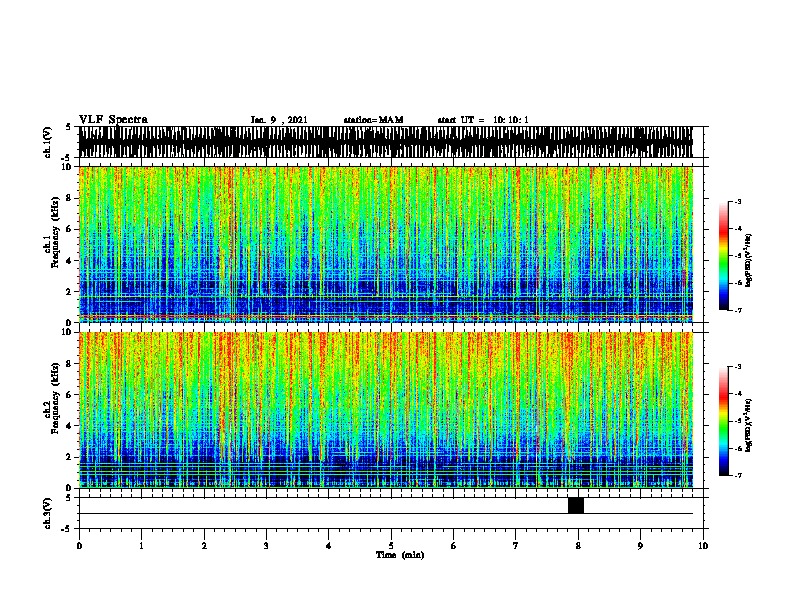Screen dimensions: 792x612
Task: Click time axis tick label "0"
Action: [x=79, y=545]
